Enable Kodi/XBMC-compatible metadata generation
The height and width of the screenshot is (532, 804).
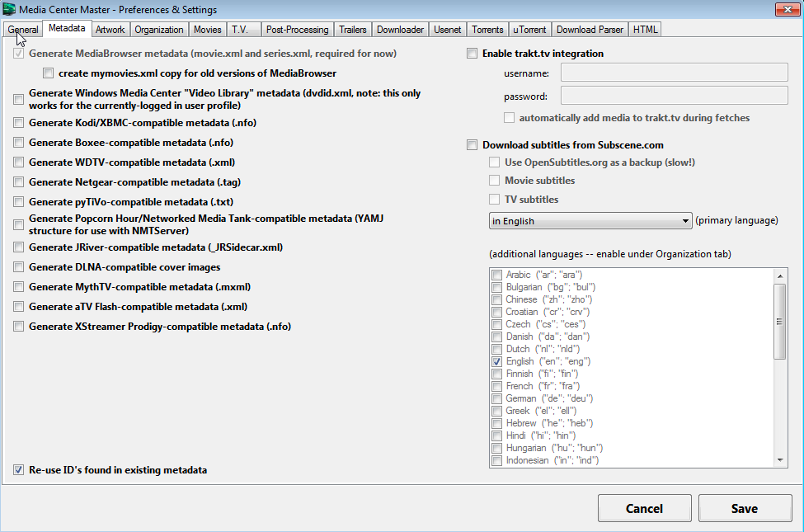[19, 123]
